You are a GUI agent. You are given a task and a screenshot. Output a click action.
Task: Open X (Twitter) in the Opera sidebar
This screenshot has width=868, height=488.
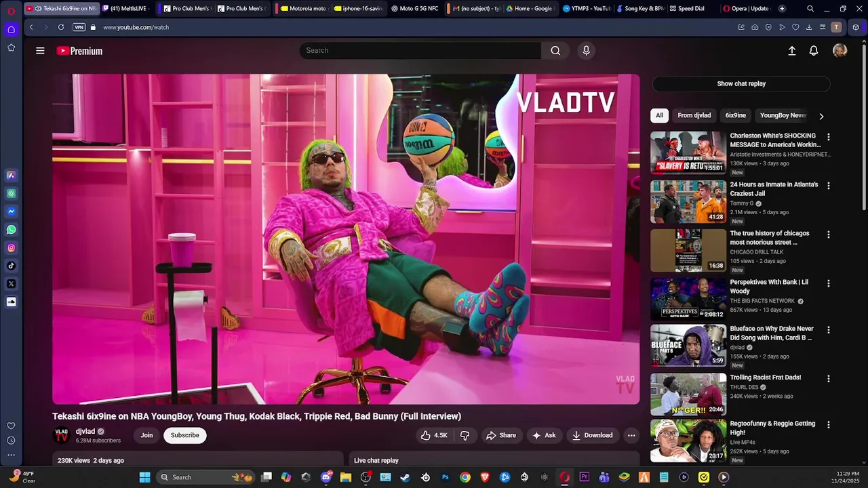pos(11,284)
